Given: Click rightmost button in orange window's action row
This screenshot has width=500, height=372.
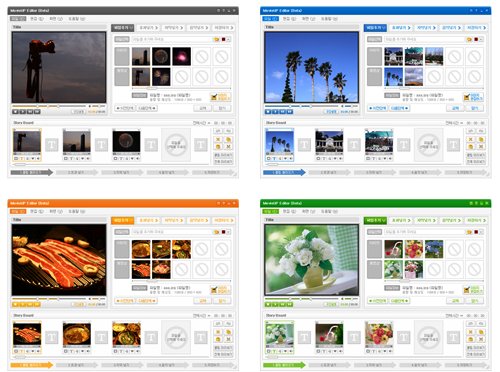Looking at the screenshot, I should click(221, 301).
